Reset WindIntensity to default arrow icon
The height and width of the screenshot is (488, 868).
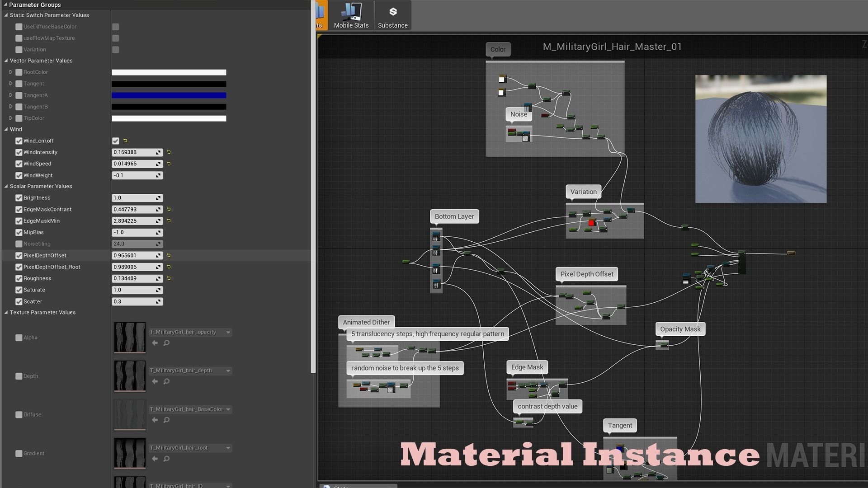point(169,152)
